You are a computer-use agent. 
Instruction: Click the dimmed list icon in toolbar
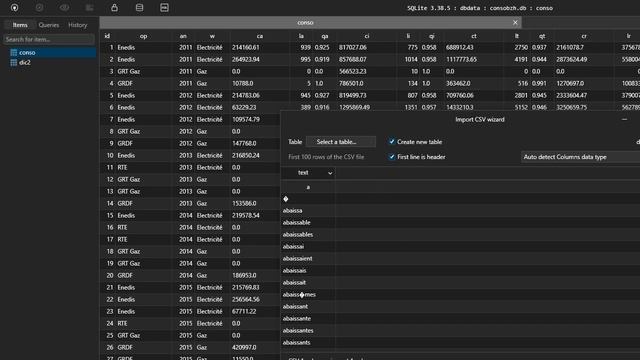pos(89,8)
